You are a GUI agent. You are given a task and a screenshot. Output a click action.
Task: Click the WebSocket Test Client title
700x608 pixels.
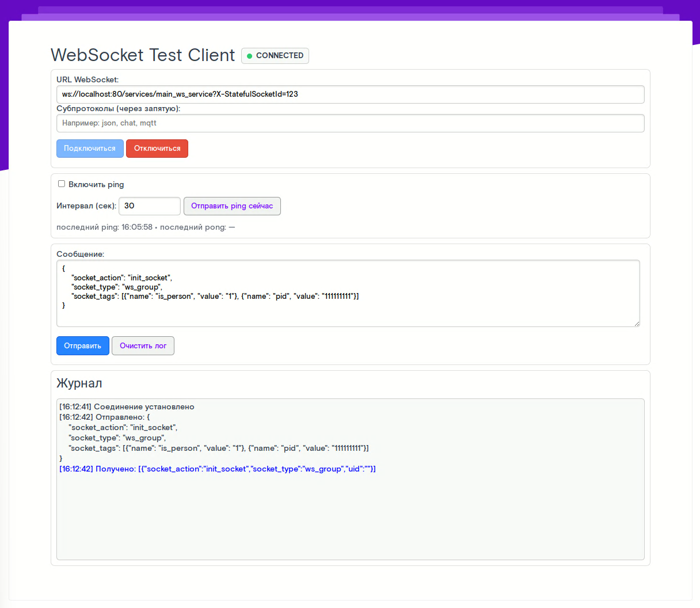[x=143, y=55]
